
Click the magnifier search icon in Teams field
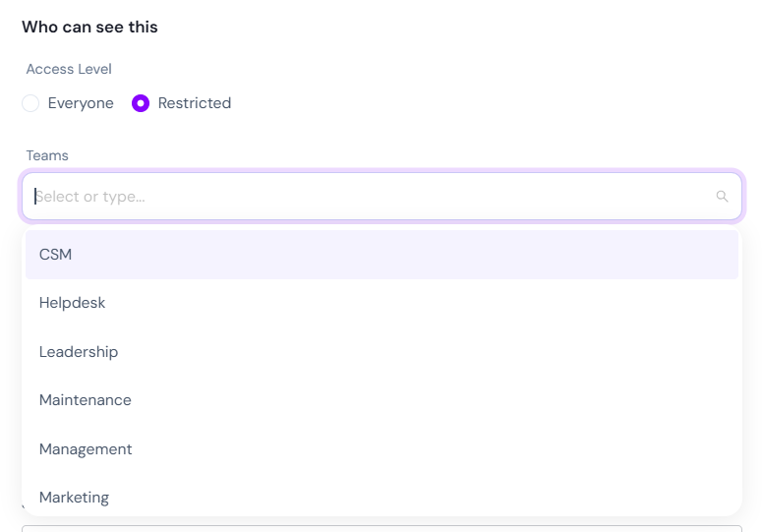722,197
